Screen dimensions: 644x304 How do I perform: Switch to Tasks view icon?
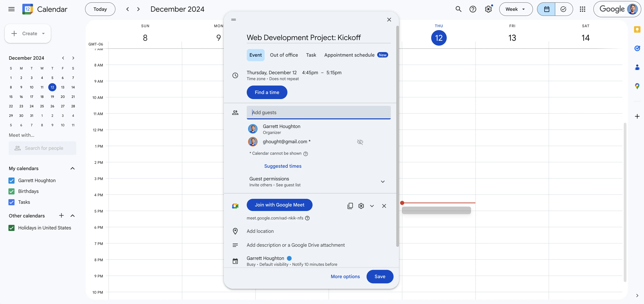pyautogui.click(x=563, y=9)
